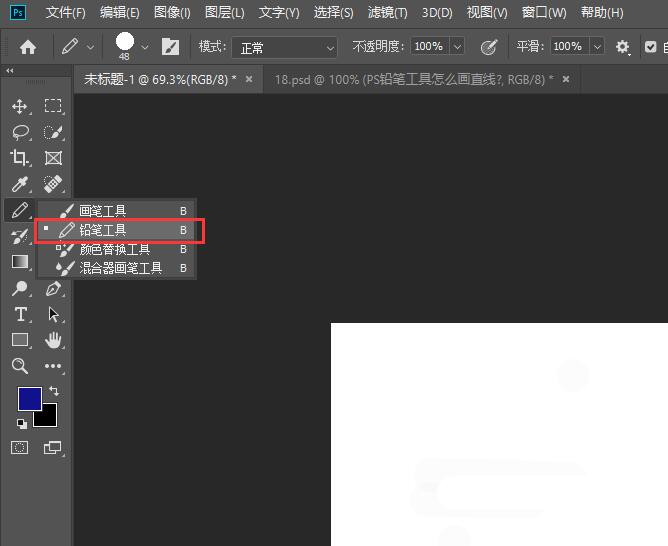Select the Path Selection tool
Image resolution: width=668 pixels, height=546 pixels.
[x=53, y=314]
